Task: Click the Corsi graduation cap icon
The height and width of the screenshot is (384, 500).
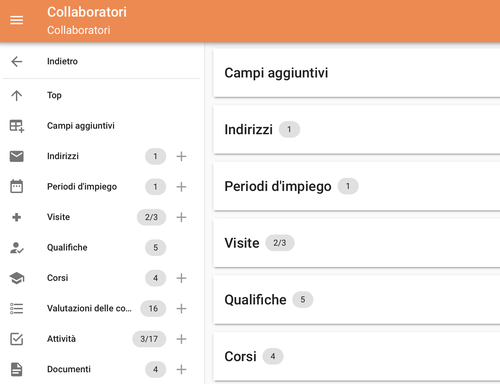Action: tap(17, 278)
